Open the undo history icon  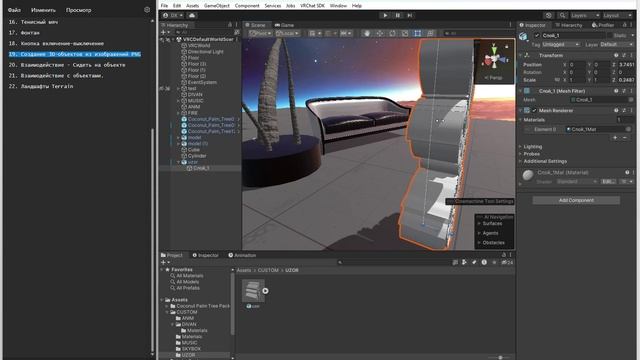[549, 15]
